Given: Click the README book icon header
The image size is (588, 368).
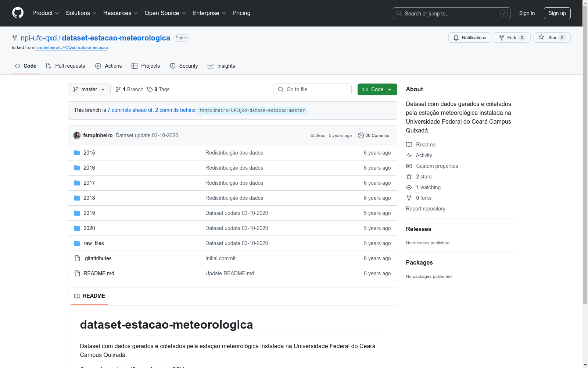Looking at the screenshot, I should (77, 296).
